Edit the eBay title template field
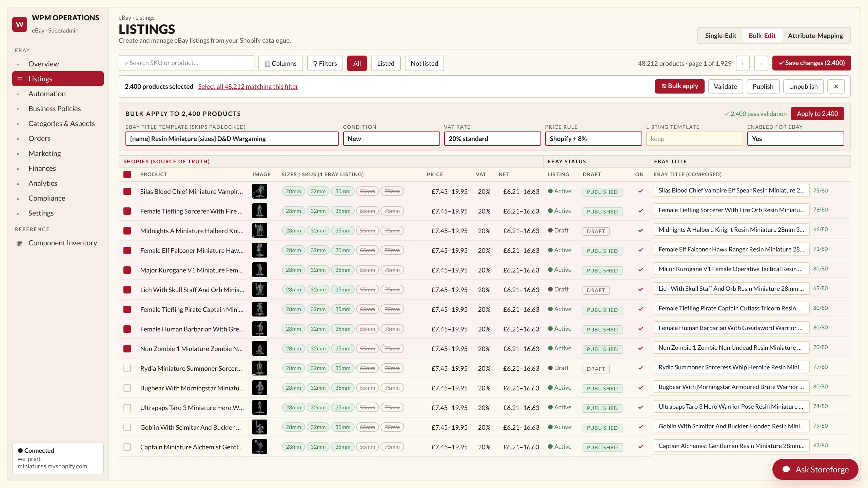Image resolution: width=868 pixels, height=488 pixels. pos(232,139)
